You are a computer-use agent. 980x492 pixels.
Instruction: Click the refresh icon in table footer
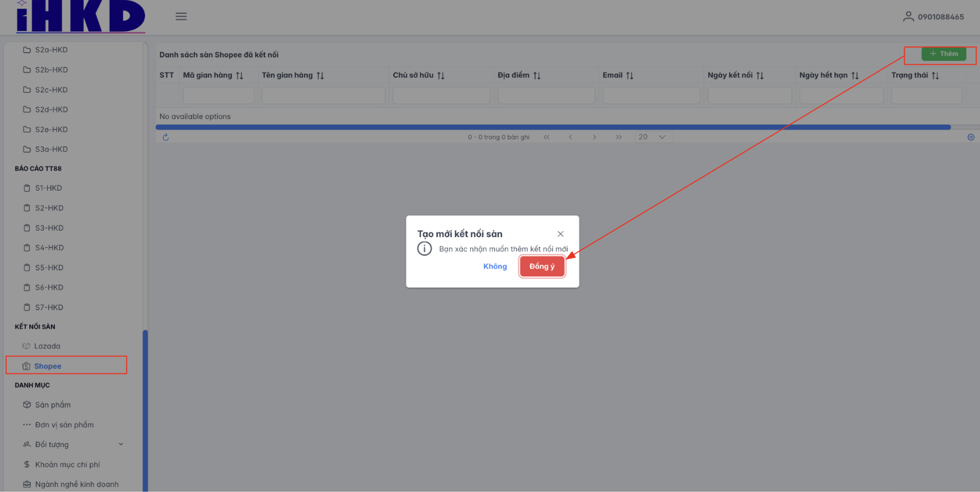click(x=166, y=137)
